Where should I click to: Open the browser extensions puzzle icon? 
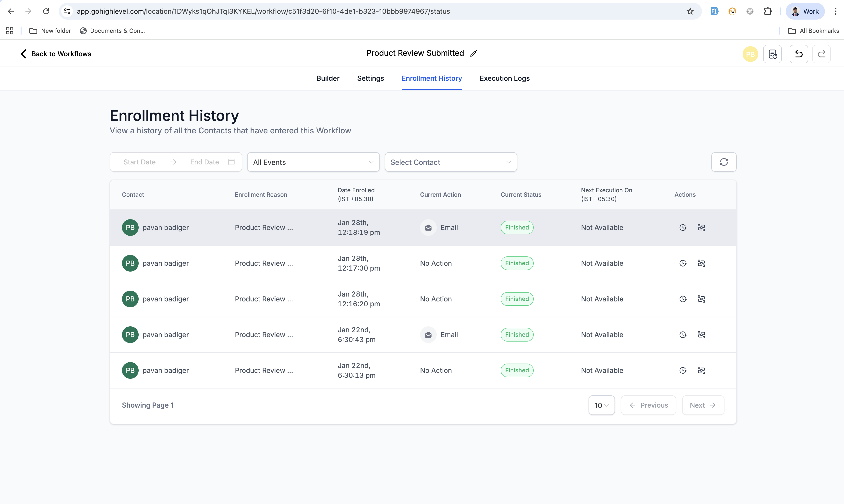(768, 11)
